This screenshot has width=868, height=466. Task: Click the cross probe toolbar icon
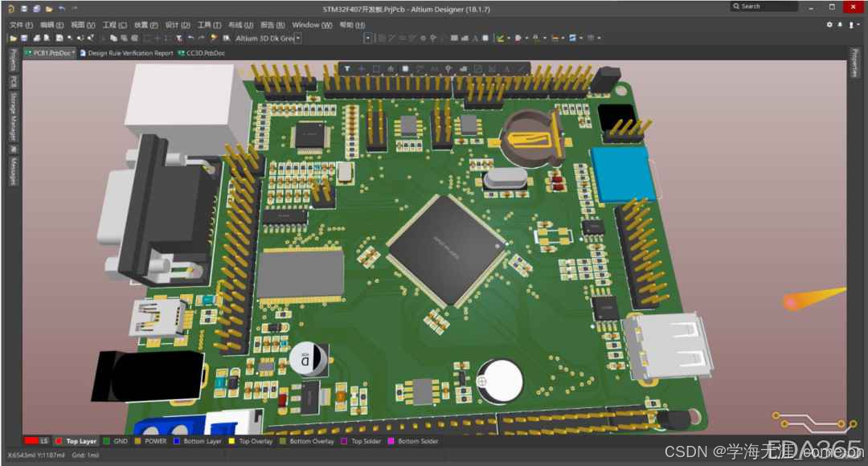pyautogui.click(x=214, y=39)
